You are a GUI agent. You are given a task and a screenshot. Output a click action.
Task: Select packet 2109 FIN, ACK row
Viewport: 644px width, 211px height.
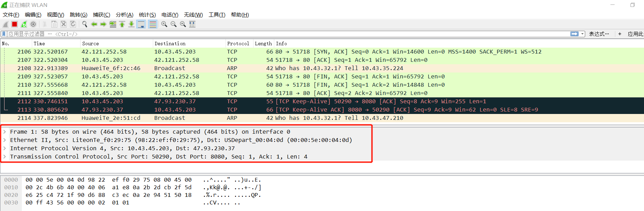[x=322, y=77]
